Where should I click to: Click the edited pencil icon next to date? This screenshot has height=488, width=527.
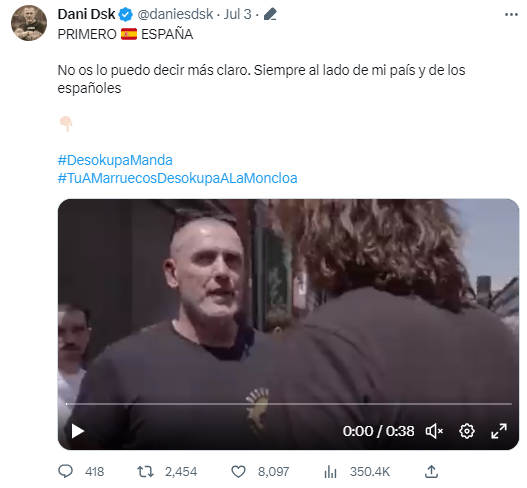click(x=270, y=14)
